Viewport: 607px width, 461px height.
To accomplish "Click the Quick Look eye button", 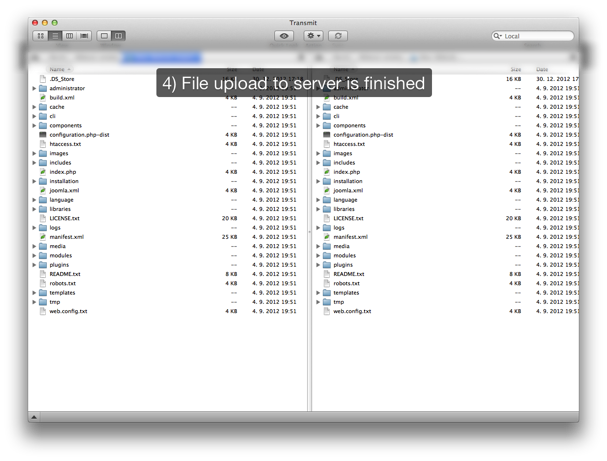I will point(284,36).
